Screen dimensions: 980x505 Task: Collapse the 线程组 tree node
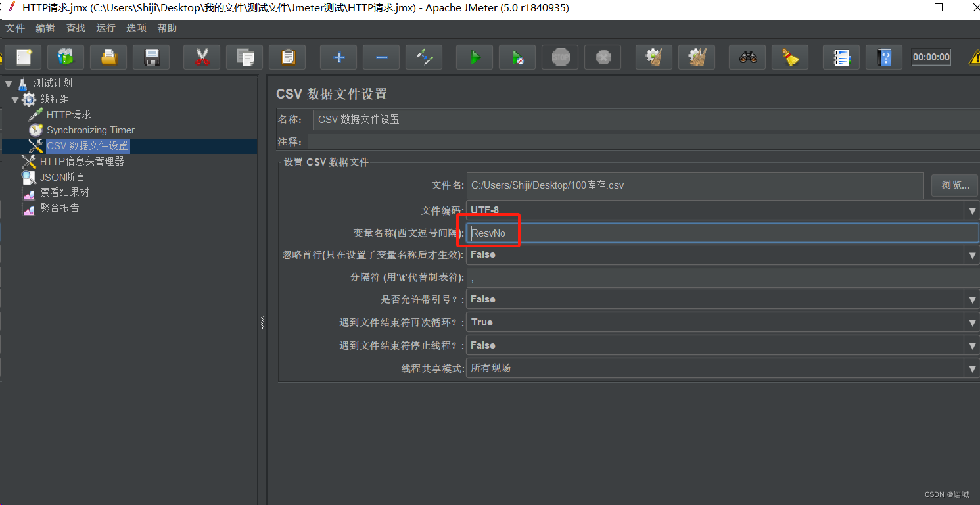[x=14, y=99]
